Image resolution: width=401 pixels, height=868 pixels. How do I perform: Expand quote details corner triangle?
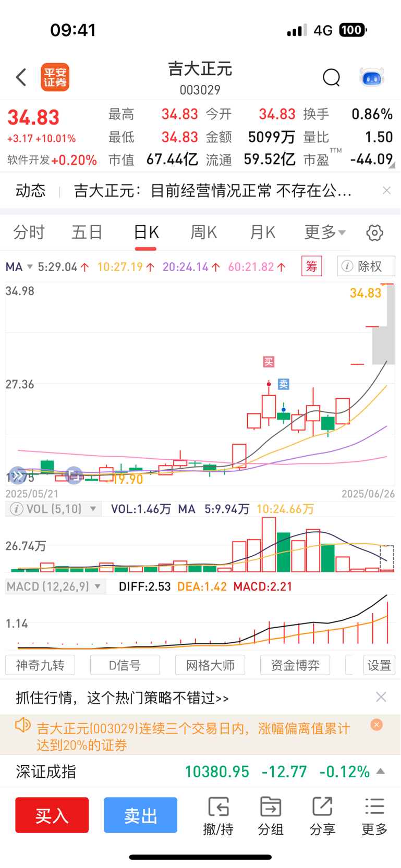[392, 165]
